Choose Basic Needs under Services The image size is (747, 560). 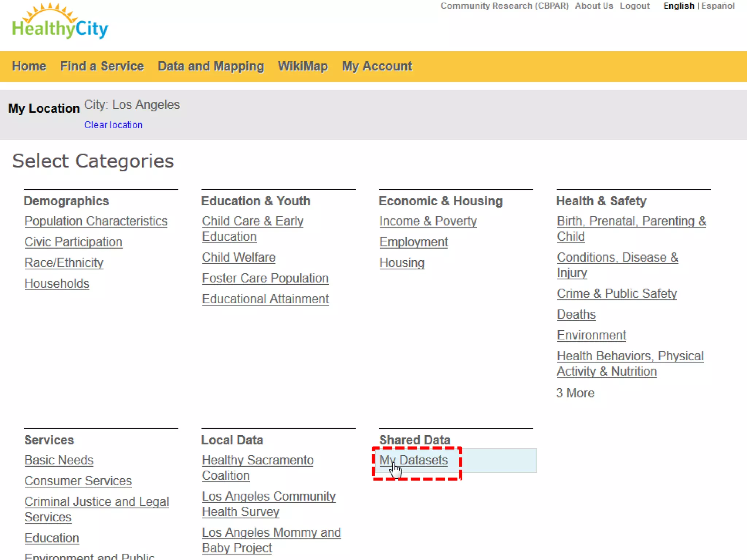59,460
